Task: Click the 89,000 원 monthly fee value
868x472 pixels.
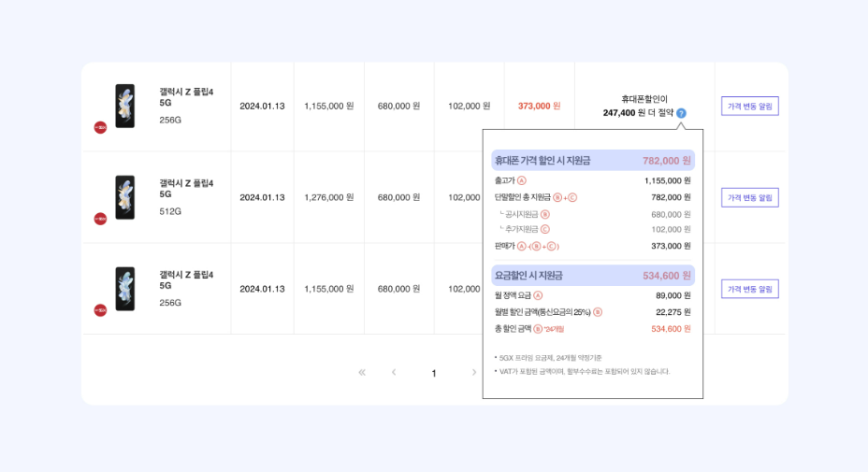Action: (673, 295)
